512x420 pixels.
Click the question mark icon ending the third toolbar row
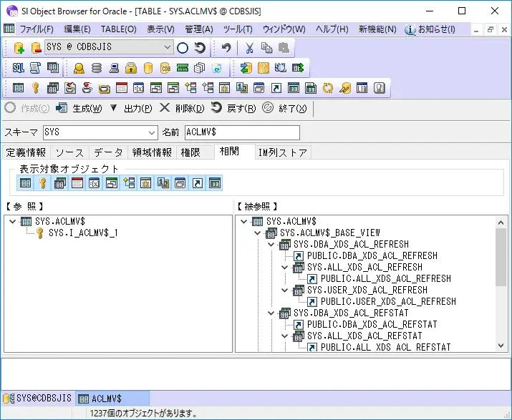380,88
